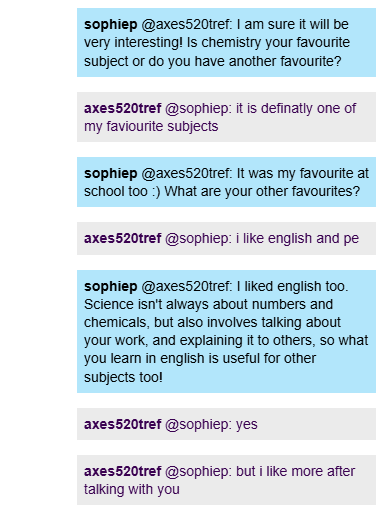This screenshot has width=382, height=507.
Task: Click @sophiep in 'but i like more' message
Action: pyautogui.click(x=198, y=471)
